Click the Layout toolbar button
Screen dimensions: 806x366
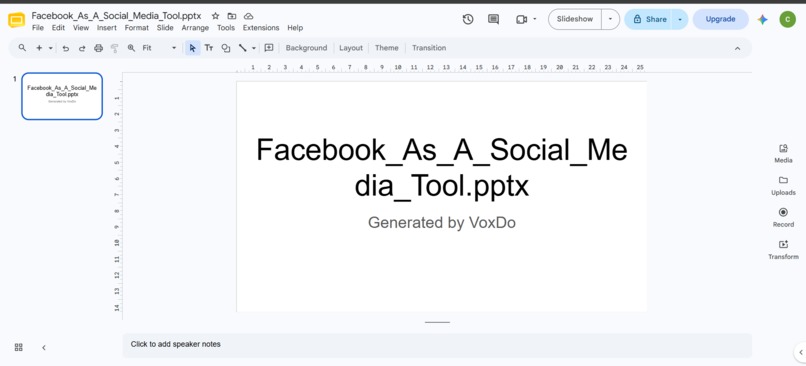351,48
